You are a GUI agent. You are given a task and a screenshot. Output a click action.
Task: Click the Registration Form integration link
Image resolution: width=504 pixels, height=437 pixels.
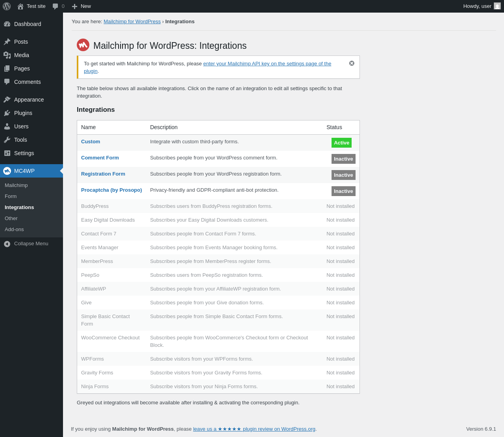pos(103,174)
